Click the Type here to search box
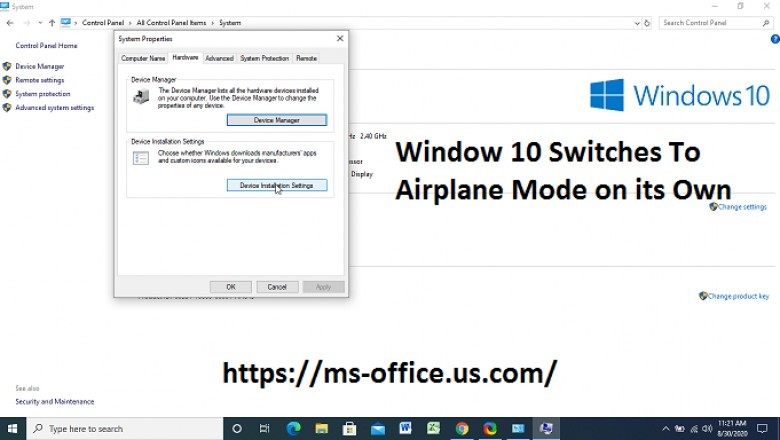The image size is (780, 440). pyautogui.click(x=124, y=429)
